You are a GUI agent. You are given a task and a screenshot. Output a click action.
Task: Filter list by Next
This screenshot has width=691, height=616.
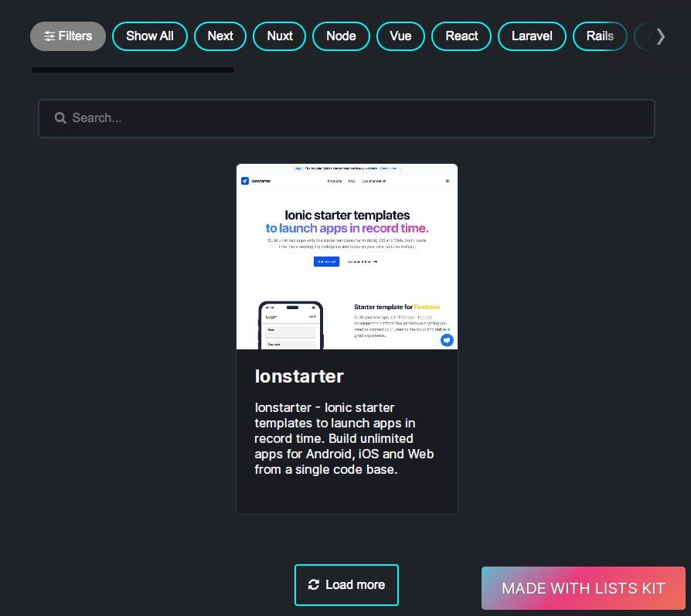click(x=220, y=36)
